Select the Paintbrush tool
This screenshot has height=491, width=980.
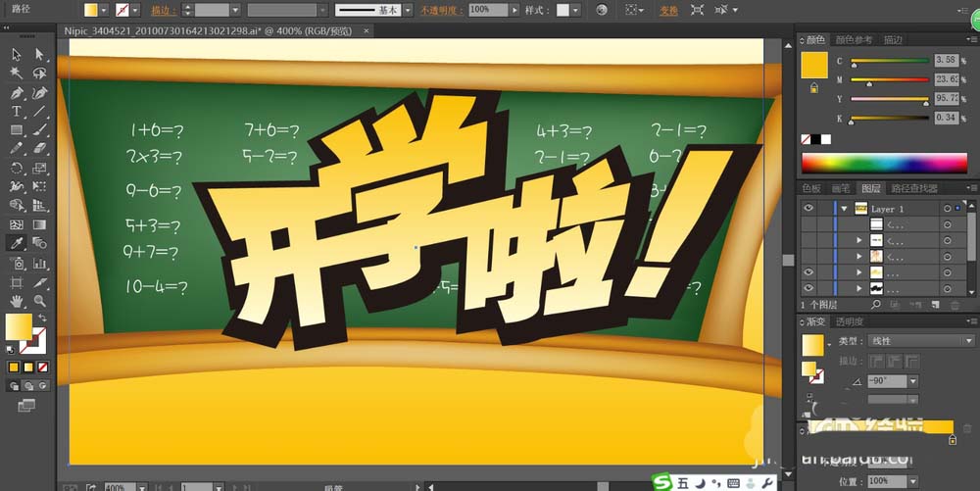point(39,130)
